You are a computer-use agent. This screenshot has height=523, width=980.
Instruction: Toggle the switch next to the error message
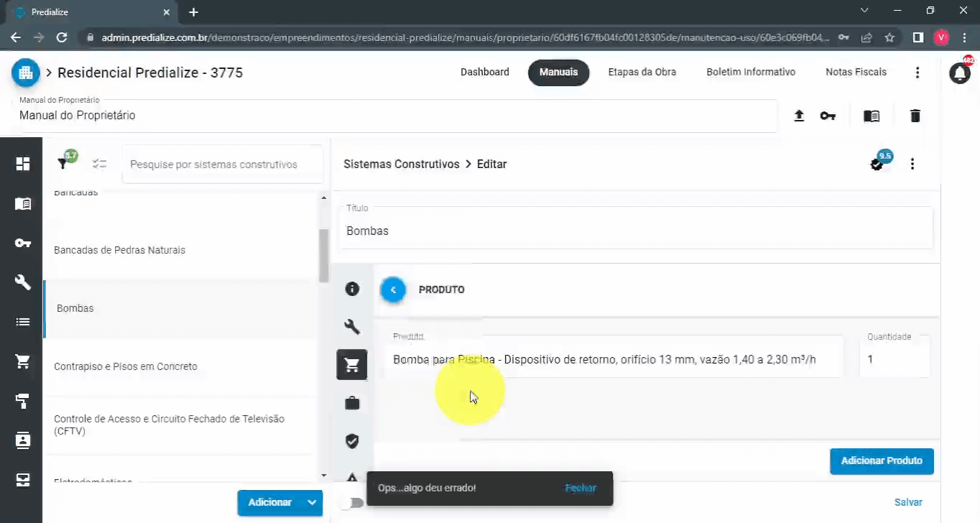click(x=351, y=503)
